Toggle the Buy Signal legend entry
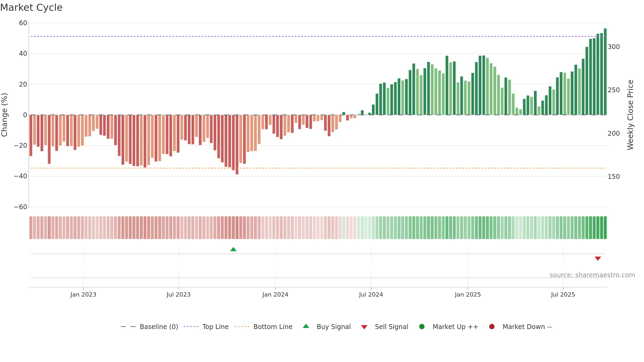 (x=327, y=327)
